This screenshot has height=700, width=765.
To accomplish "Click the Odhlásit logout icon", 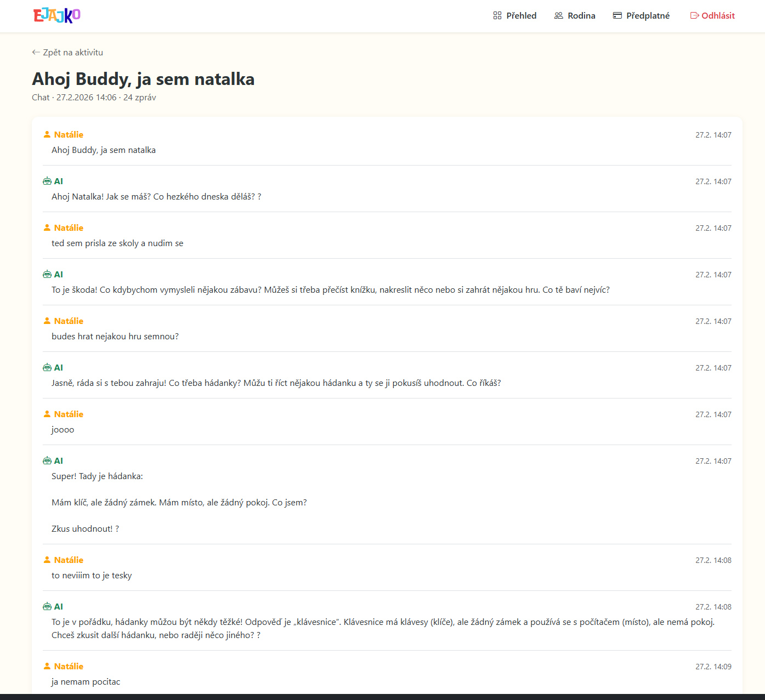I will [694, 16].
